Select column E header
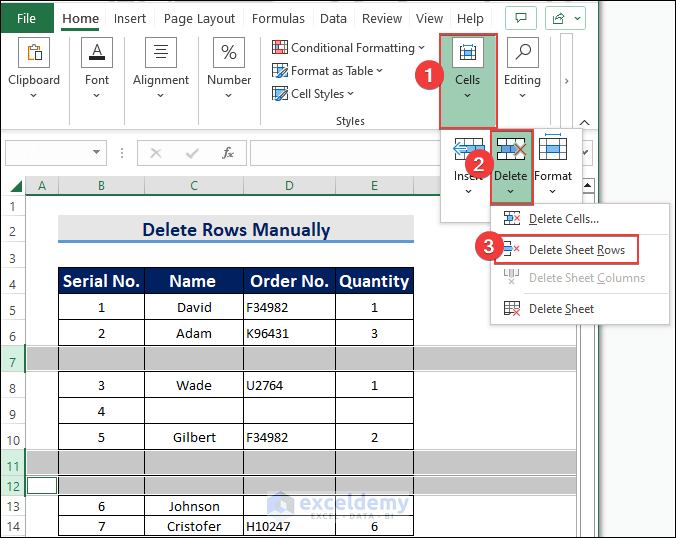Viewport: 676px width, 538px height. [374, 186]
